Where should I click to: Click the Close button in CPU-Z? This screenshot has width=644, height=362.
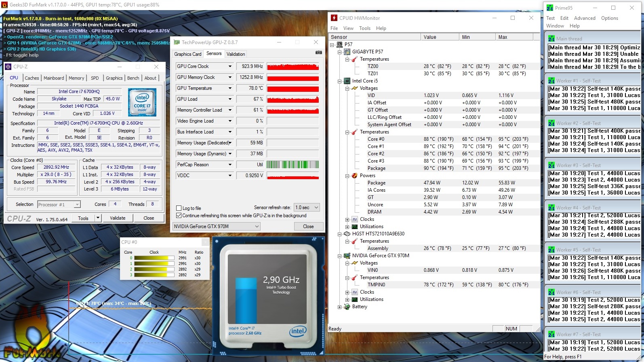point(149,218)
